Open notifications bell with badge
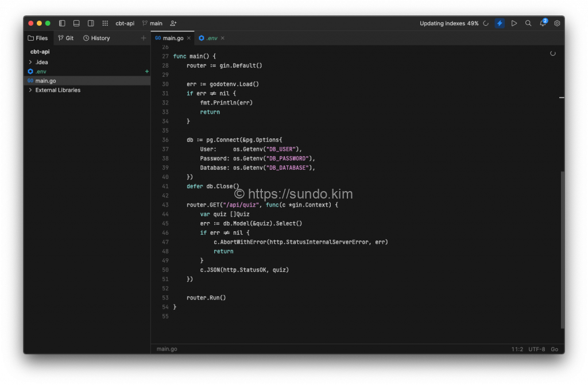The height and width of the screenshot is (385, 588). (x=543, y=24)
